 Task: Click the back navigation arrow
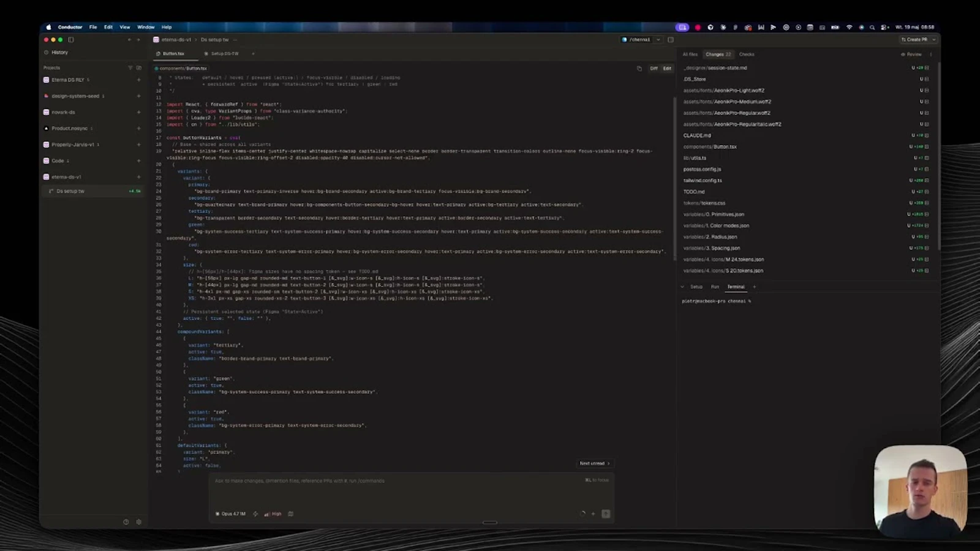pyautogui.click(x=129, y=40)
